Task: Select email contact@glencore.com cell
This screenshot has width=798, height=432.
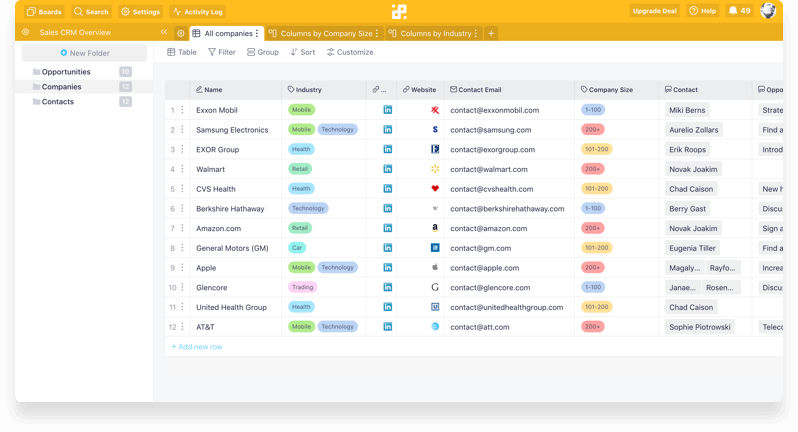Action: [509, 287]
